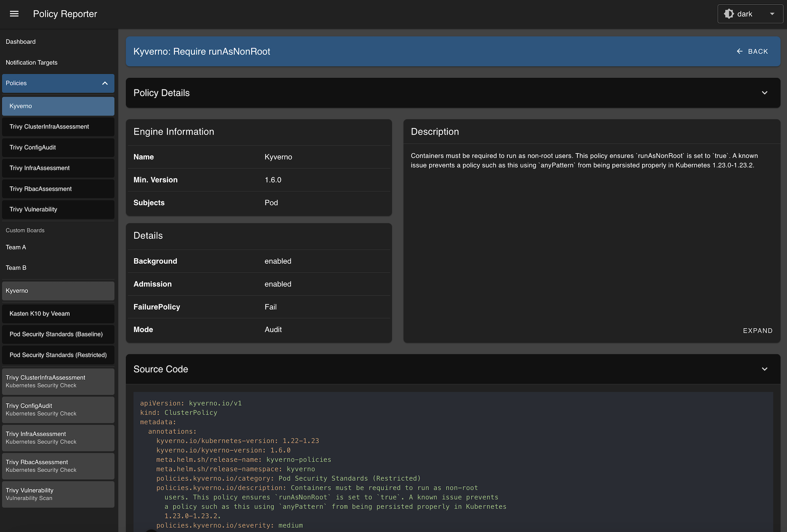787x532 pixels.
Task: Open Trivy Vulnerability policies
Action: 58,209
